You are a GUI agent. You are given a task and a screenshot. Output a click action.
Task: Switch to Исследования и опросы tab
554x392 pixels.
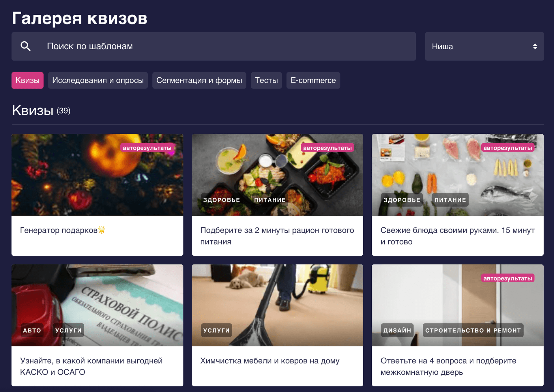coord(98,80)
